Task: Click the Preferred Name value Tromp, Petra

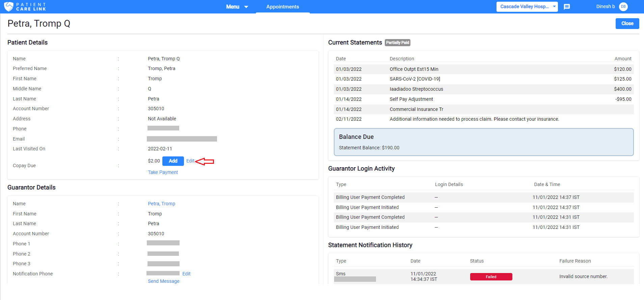Action: (161, 68)
